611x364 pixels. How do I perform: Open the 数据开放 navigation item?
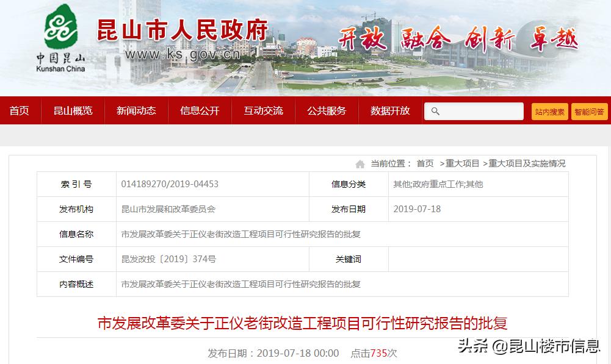click(x=389, y=111)
